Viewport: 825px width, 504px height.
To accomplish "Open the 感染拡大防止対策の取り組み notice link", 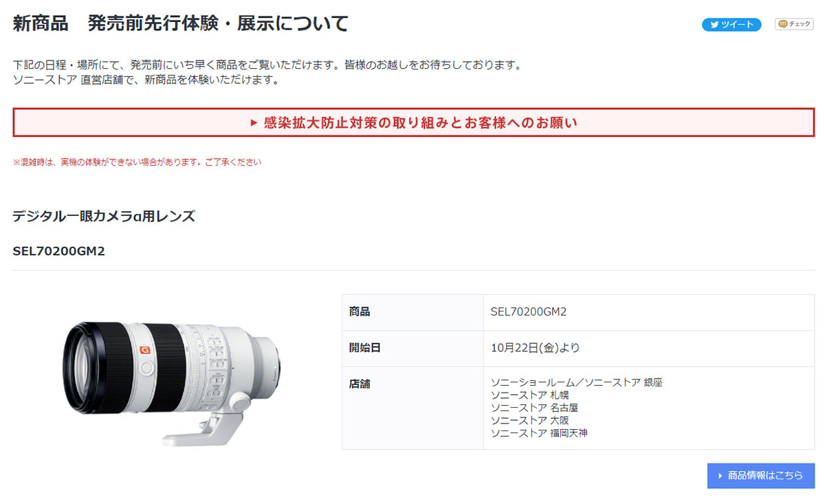I will (413, 123).
